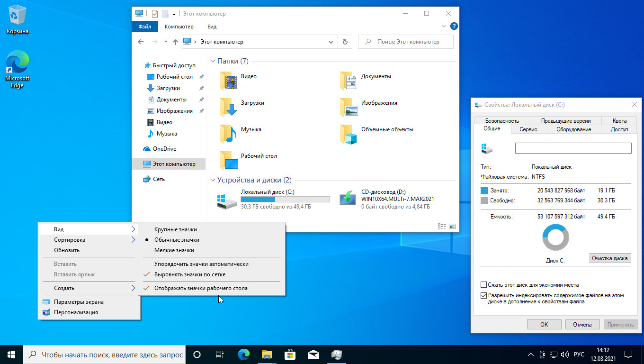Collapse the "Папки (7)" group
644x364 pixels.
213,61
